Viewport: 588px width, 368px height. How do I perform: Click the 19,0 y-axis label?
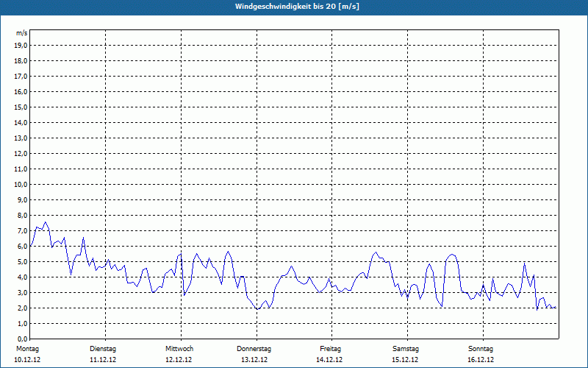21,46
